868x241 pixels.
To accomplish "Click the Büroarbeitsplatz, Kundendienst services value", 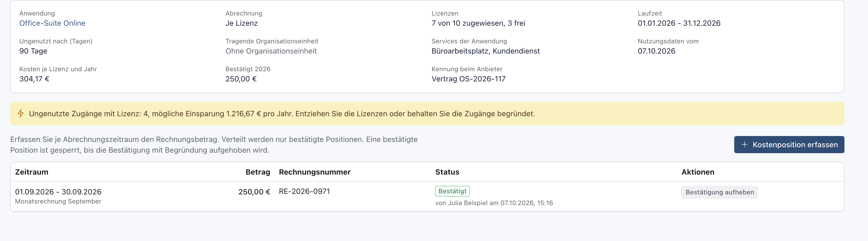I will tap(486, 51).
